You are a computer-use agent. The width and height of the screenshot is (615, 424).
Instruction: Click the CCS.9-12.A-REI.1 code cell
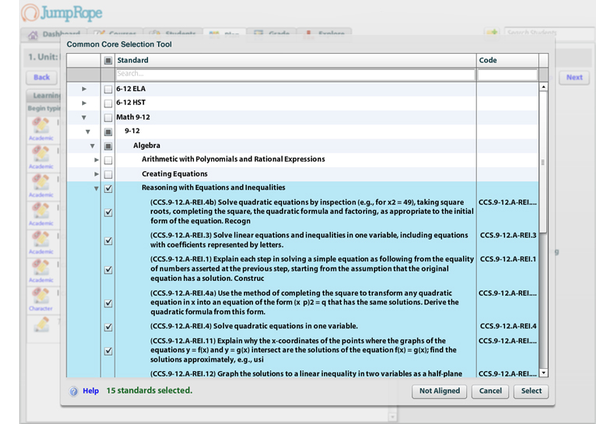coord(508,259)
